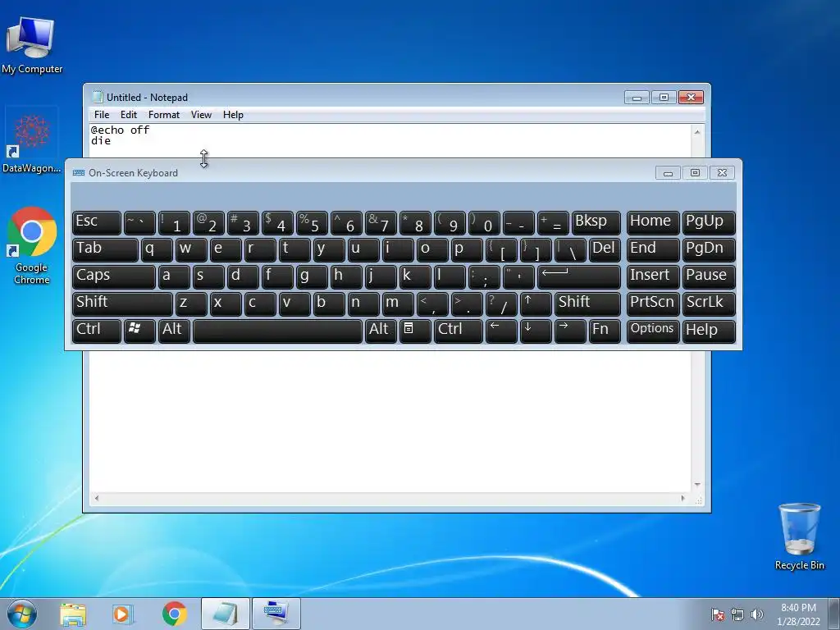This screenshot has height=630, width=840.
Task: Open Windows Explorer from the taskbar
Action: point(73,614)
